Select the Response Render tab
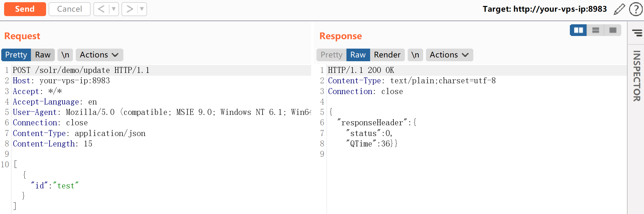 pos(387,55)
